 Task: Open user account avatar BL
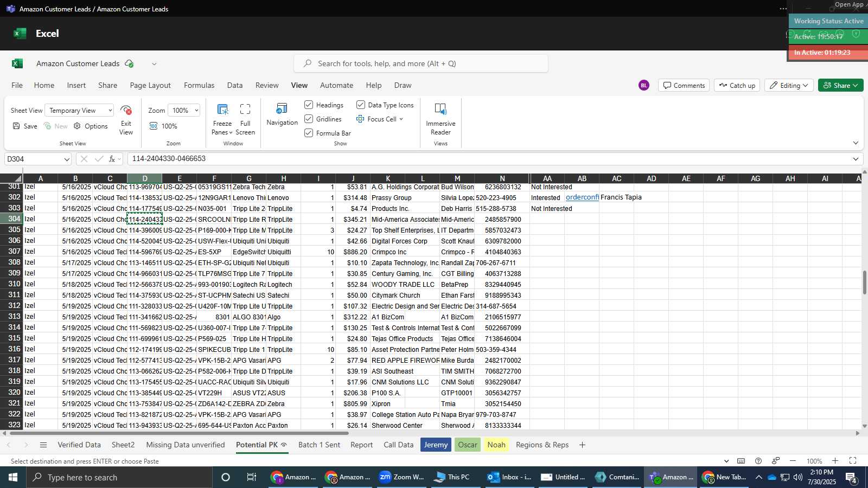coord(644,85)
